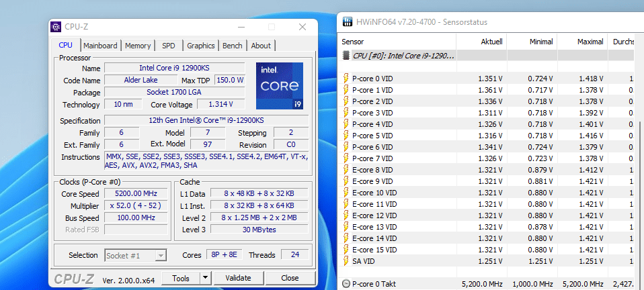
Task: Select the 'P-core 0 VID' row label
Action: click(372, 79)
